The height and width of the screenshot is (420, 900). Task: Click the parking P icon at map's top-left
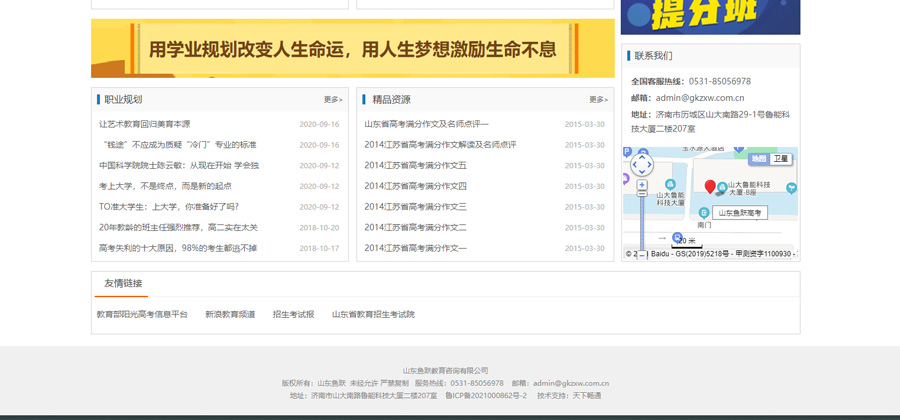[627, 151]
